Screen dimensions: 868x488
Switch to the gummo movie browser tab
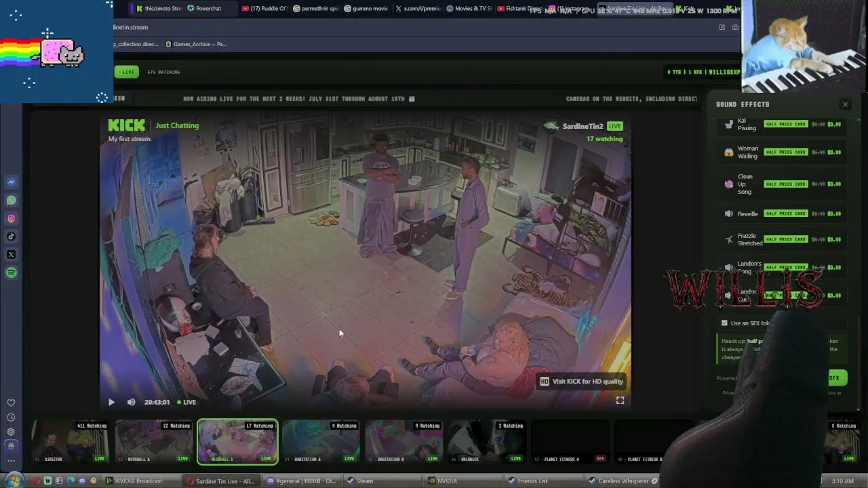click(366, 8)
